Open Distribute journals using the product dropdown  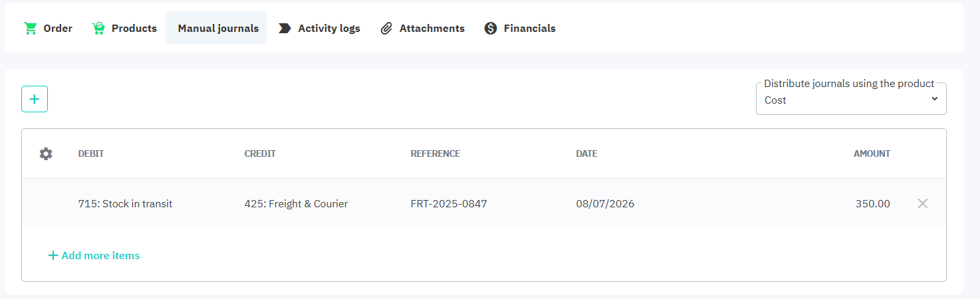pyautogui.click(x=851, y=99)
